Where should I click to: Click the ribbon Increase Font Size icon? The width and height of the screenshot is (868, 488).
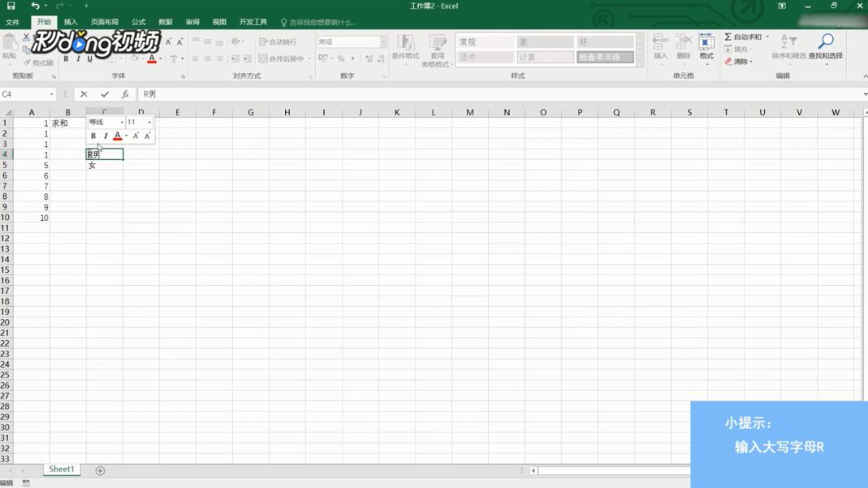click(x=168, y=42)
